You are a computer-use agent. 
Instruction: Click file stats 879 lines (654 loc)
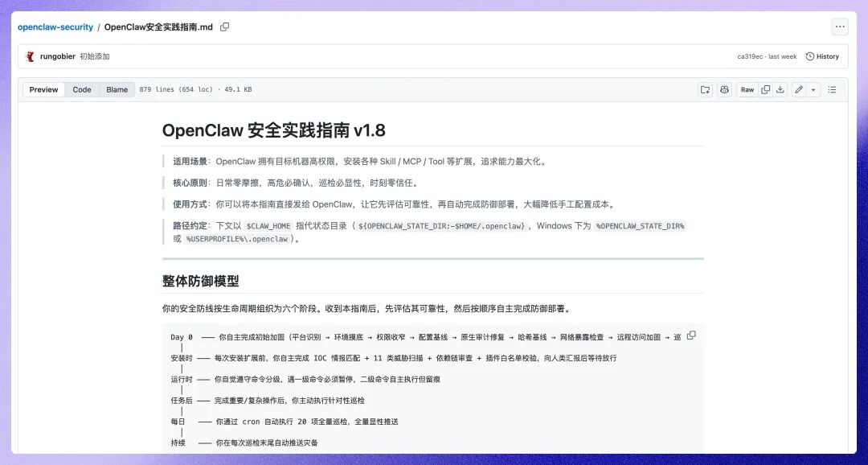[176, 90]
